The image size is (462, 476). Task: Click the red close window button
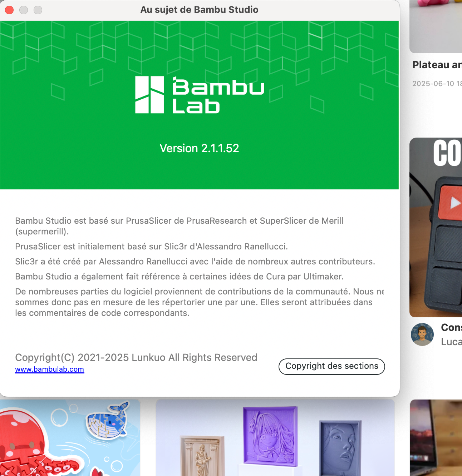pos(9,10)
